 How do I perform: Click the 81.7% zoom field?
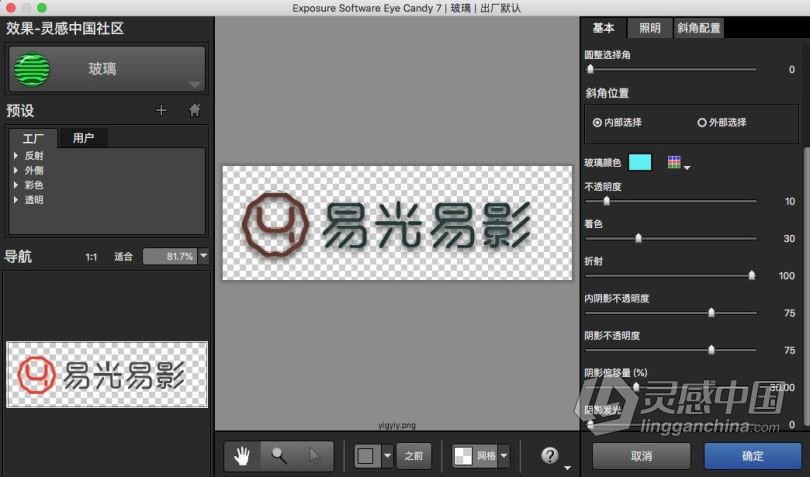(x=170, y=256)
